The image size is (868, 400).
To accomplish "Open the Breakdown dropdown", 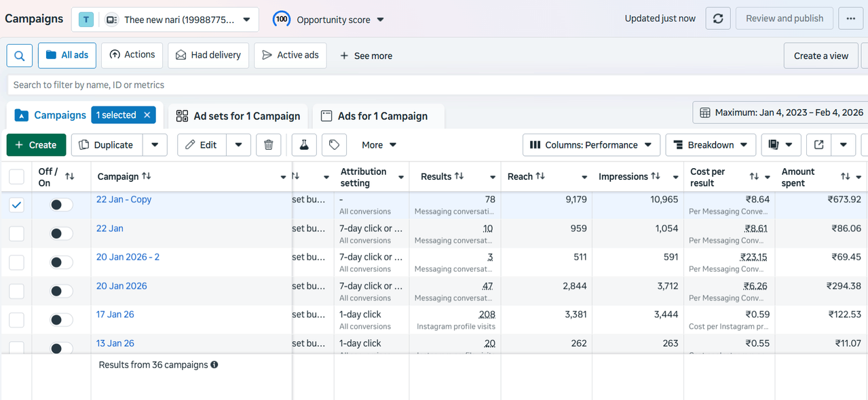I will [711, 144].
